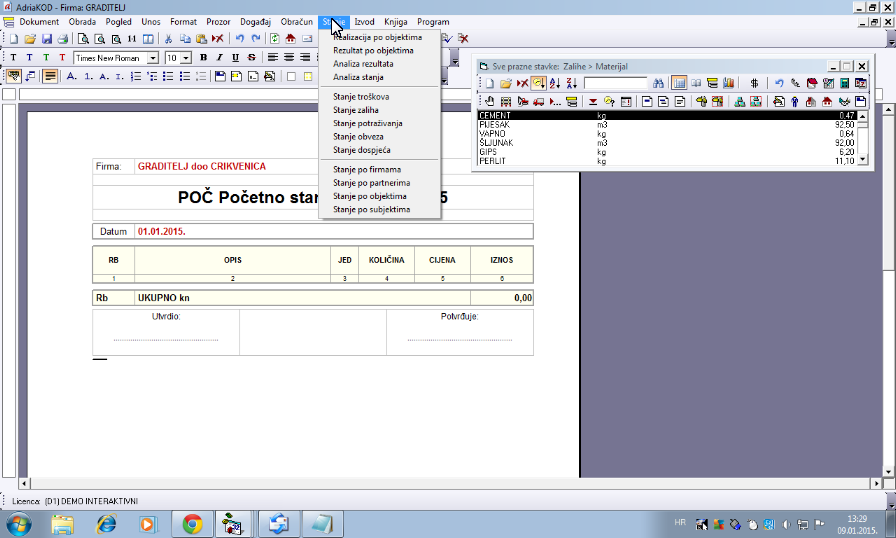Toggle justified paragraph alignment button

(50, 76)
